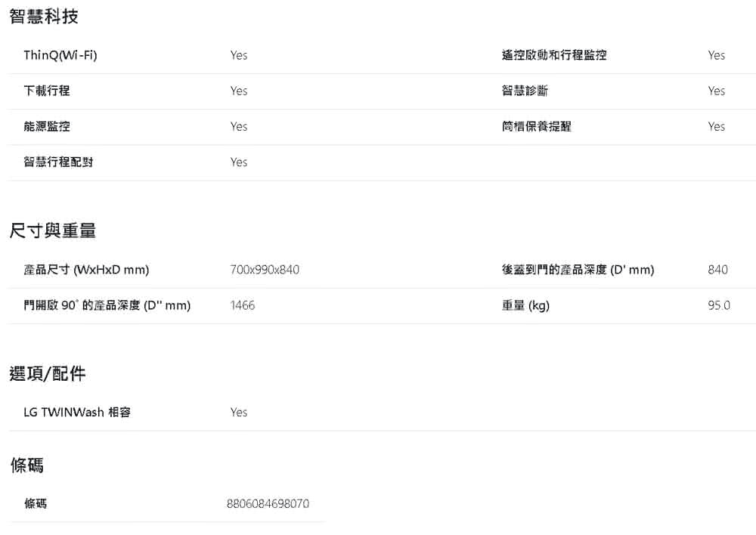Viewport: 756px width, 535px height.
Task: Click the 遙控啟動和行程監控 feature label
Action: coord(553,55)
